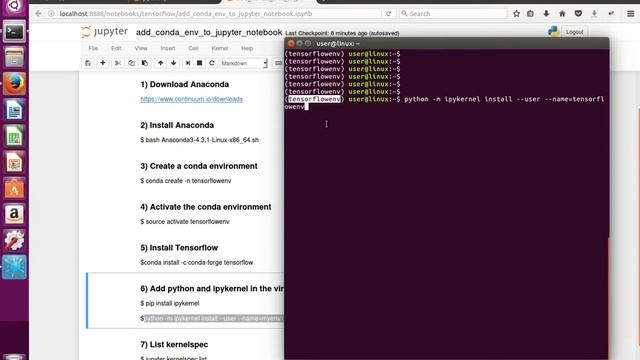
Task: Click heading '4) Activate the conda environment'
Action: click(206, 207)
